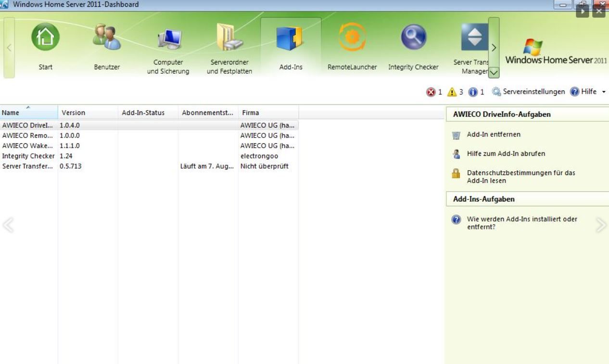Click question icon beside Wie werden Add-Ins
Screen dimensions: 609x364
pyautogui.click(x=456, y=219)
